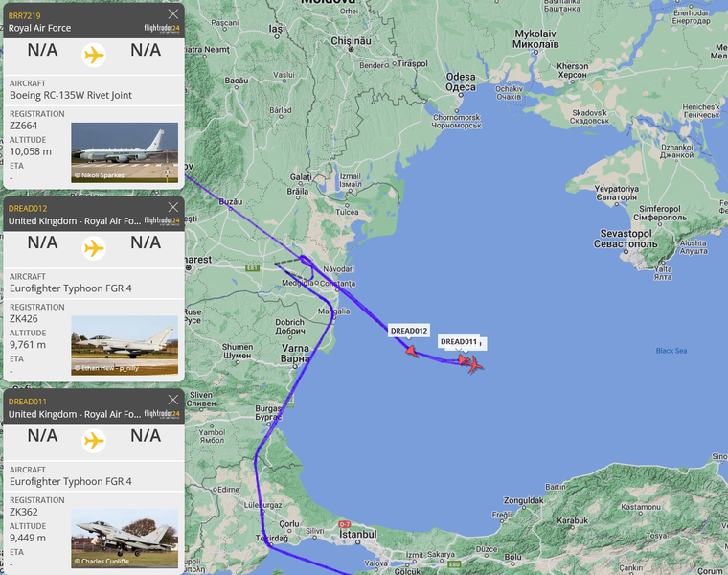This screenshot has width=728, height=575.
Task: Click Eurofighter Typhoon FGR.4 text in DREAD012 card
Action: point(71,288)
